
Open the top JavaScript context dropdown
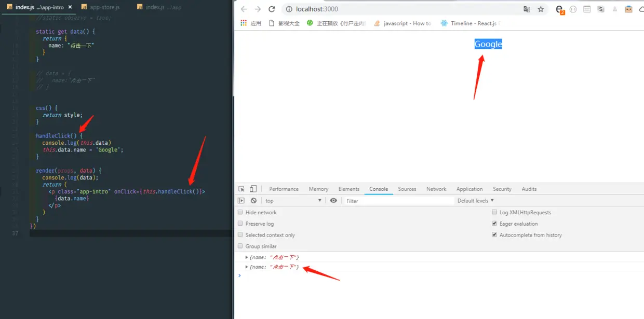(x=293, y=201)
